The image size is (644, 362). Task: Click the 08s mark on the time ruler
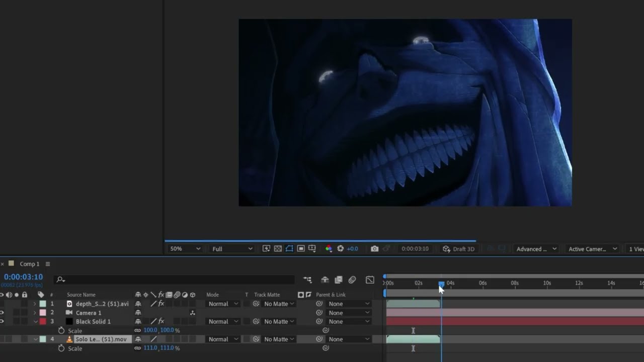tap(515, 284)
